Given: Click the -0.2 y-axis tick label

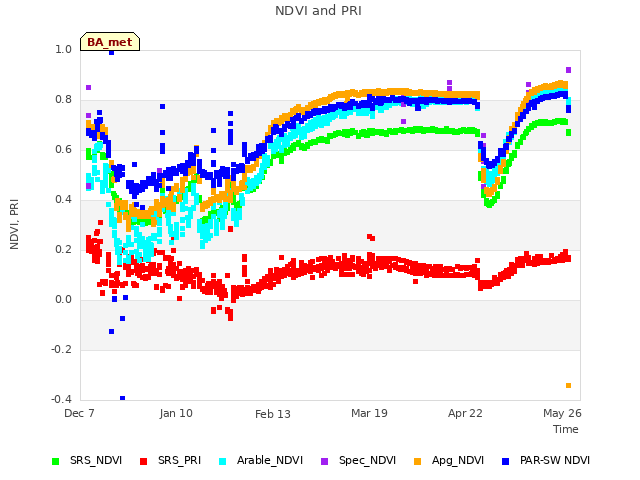Looking at the screenshot, I should pos(61,349).
